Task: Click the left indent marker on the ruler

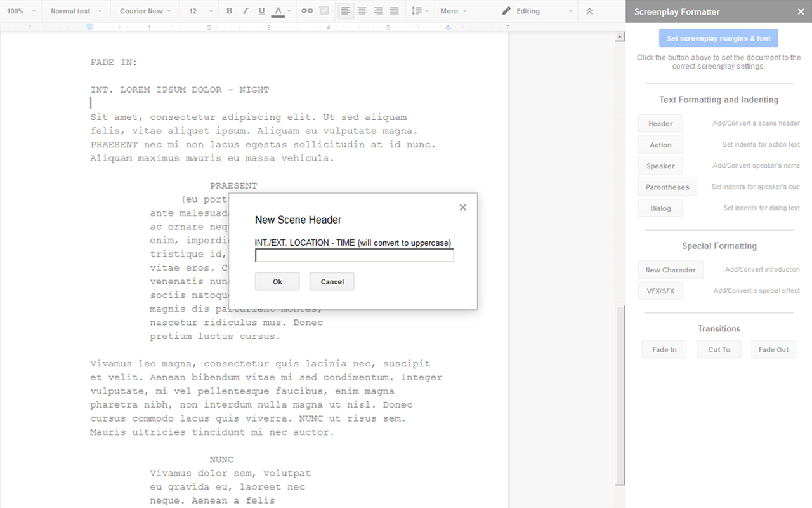Action: point(90,27)
